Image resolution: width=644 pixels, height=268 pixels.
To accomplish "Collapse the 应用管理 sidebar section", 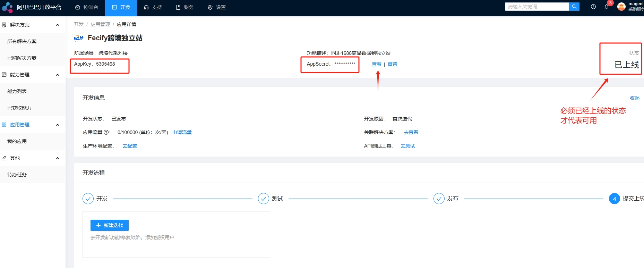I will coord(58,125).
